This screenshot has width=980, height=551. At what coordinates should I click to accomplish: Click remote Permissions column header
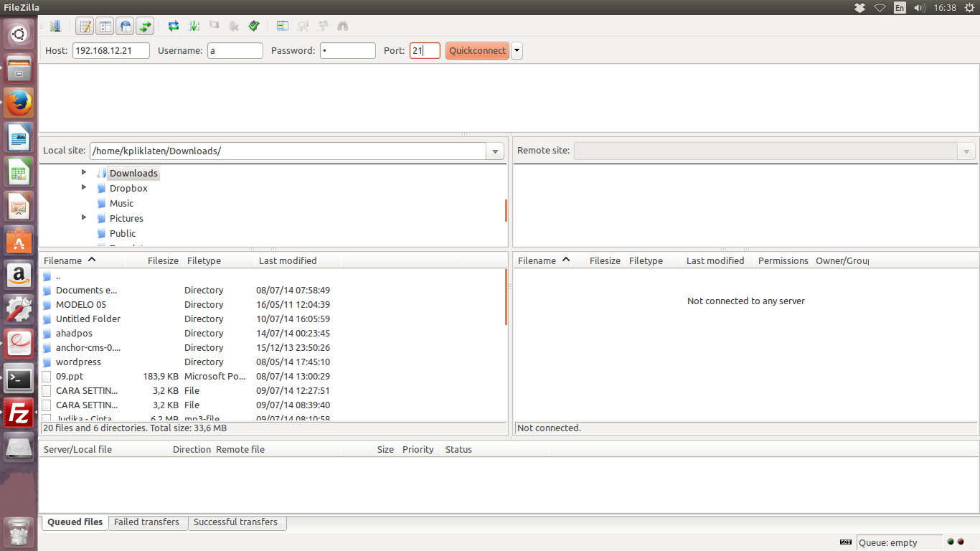(x=783, y=260)
